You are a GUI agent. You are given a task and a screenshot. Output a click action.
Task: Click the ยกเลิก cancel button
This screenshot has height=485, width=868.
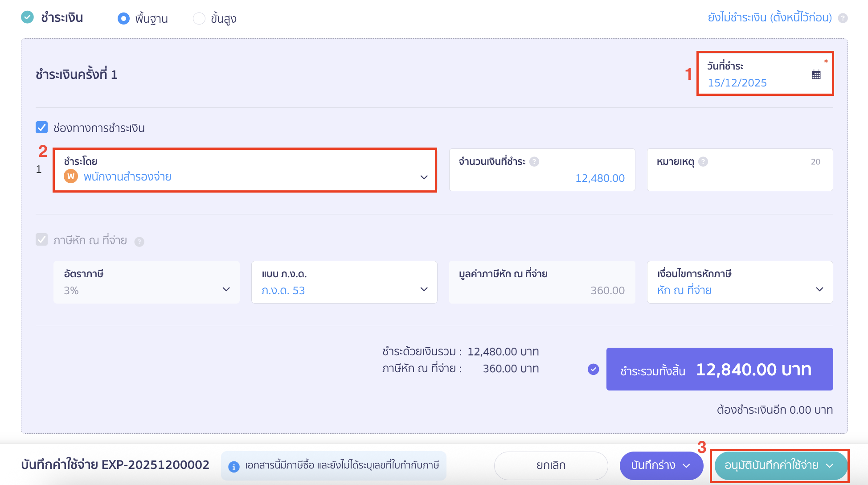click(550, 465)
